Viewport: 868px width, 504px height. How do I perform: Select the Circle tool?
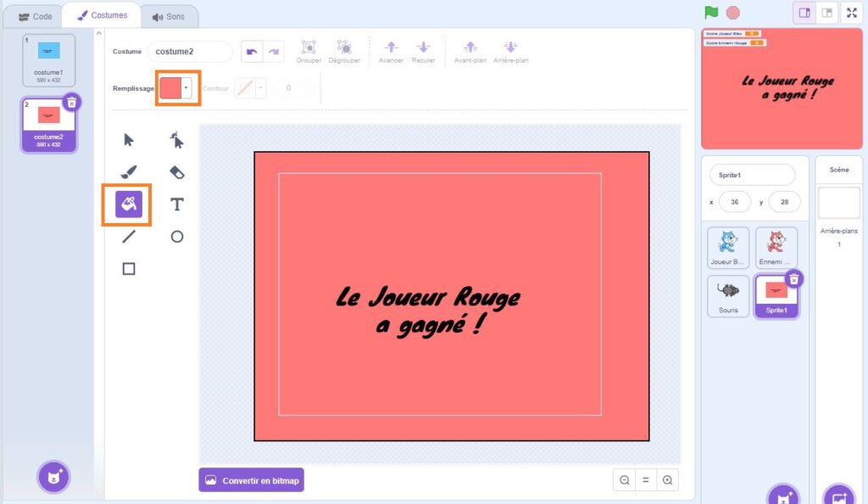176,237
